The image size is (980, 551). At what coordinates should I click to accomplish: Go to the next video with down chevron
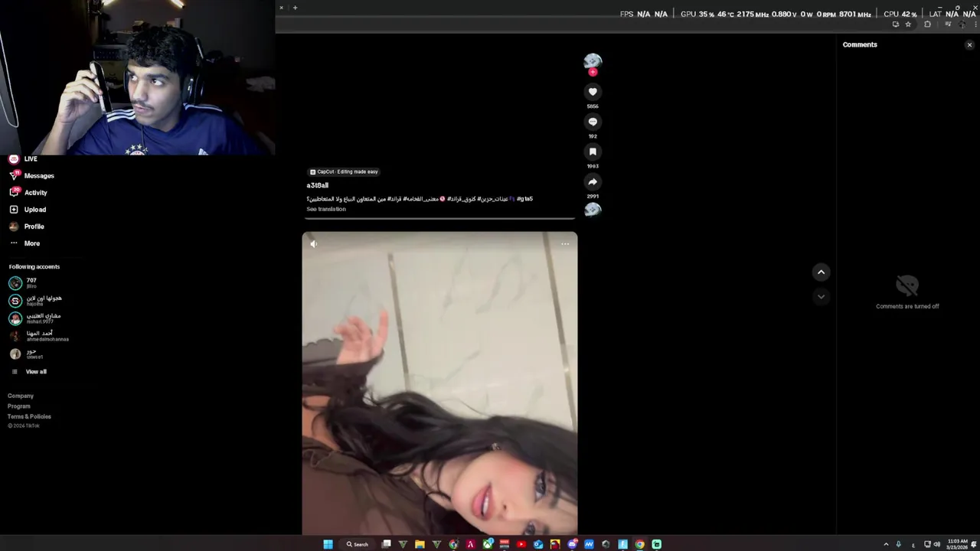pyautogui.click(x=821, y=297)
